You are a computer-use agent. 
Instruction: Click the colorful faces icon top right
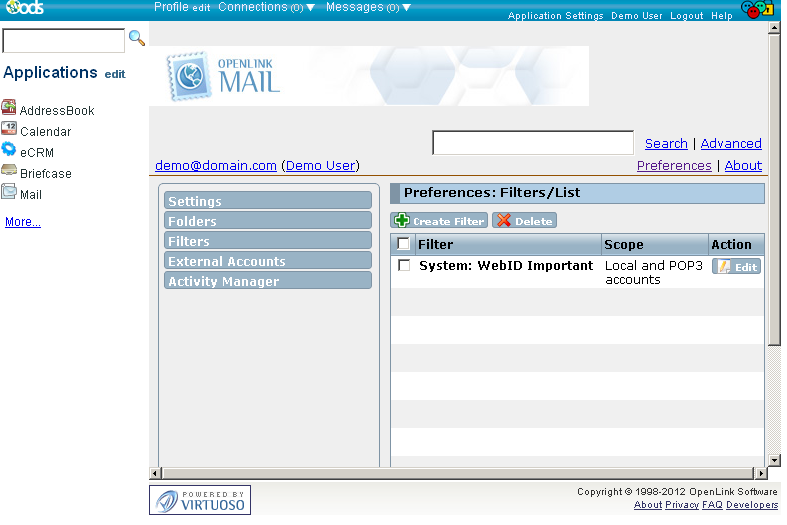(757, 9)
